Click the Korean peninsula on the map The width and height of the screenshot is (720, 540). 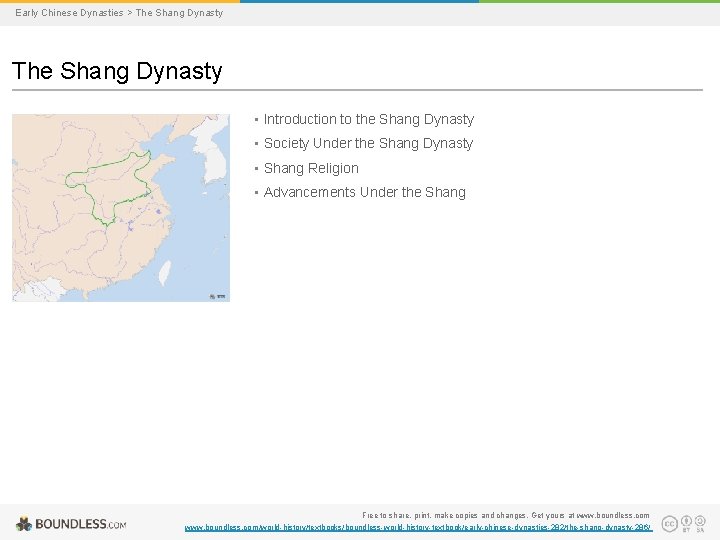click(x=212, y=154)
